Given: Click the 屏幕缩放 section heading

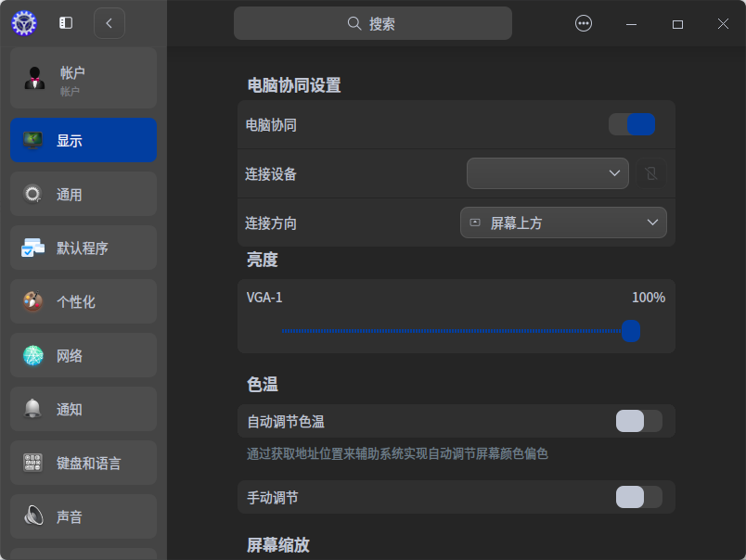Looking at the screenshot, I should click(277, 545).
